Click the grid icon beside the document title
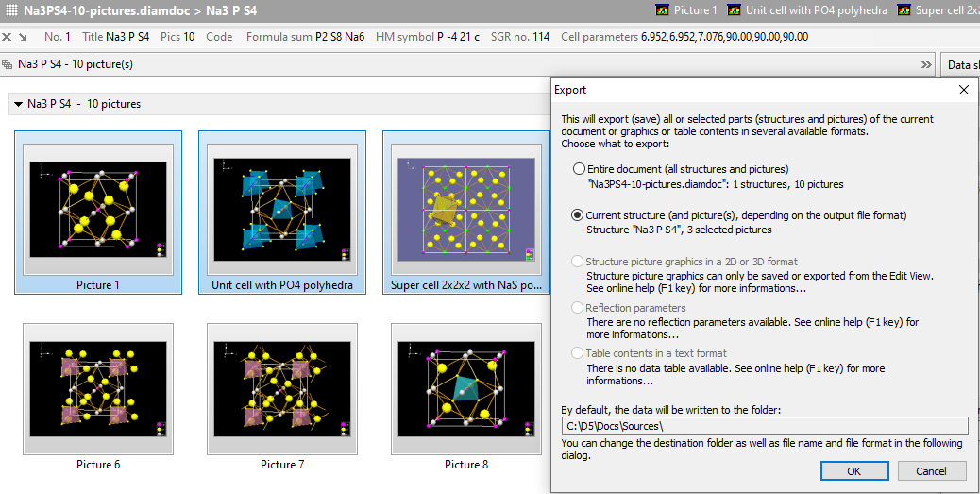 tap(10, 10)
